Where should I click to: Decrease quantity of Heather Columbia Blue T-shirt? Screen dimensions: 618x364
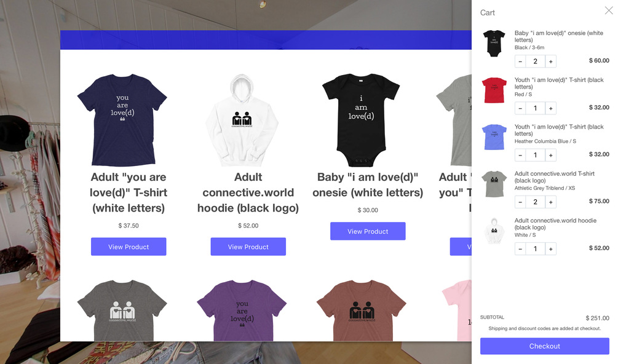520,155
